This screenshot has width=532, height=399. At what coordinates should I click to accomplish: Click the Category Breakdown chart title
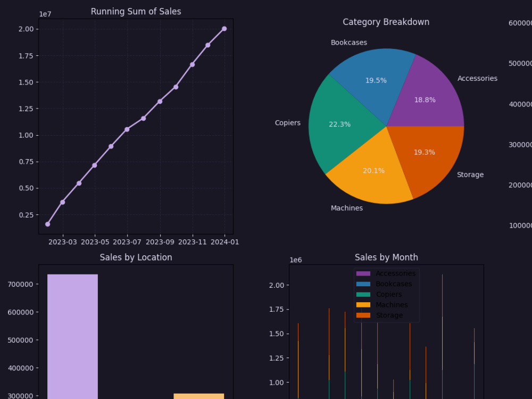(386, 22)
